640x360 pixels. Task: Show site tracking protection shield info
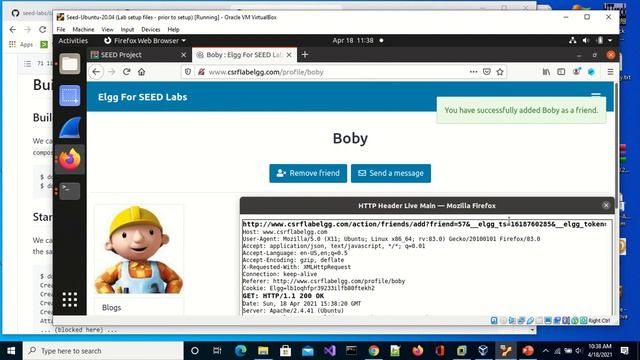click(188, 72)
